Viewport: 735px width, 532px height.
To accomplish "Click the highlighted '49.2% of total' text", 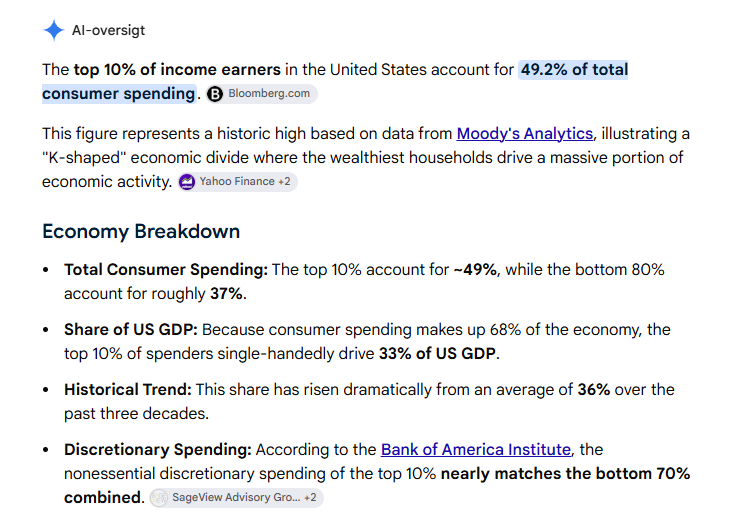I will 574,69.
